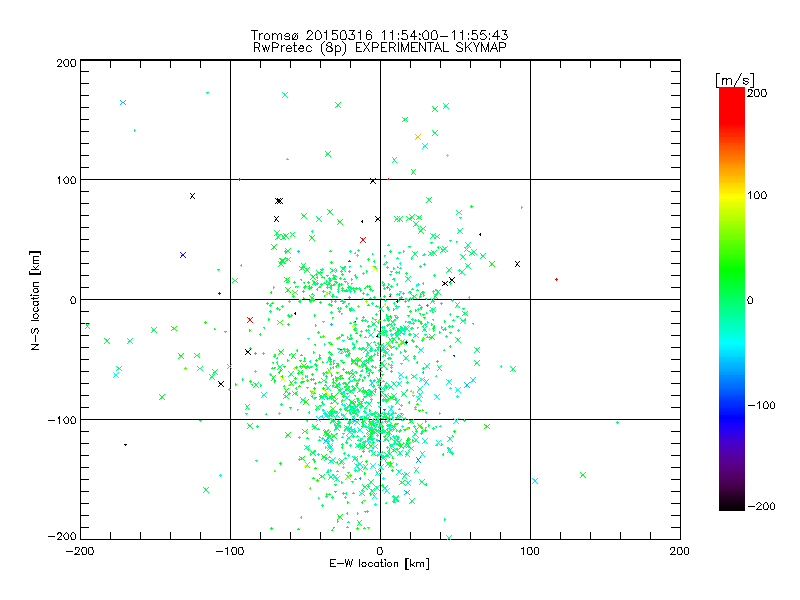Click the colorbar tick label '-100'
Image resolution: width=800 pixels, height=600 pixels.
click(761, 405)
